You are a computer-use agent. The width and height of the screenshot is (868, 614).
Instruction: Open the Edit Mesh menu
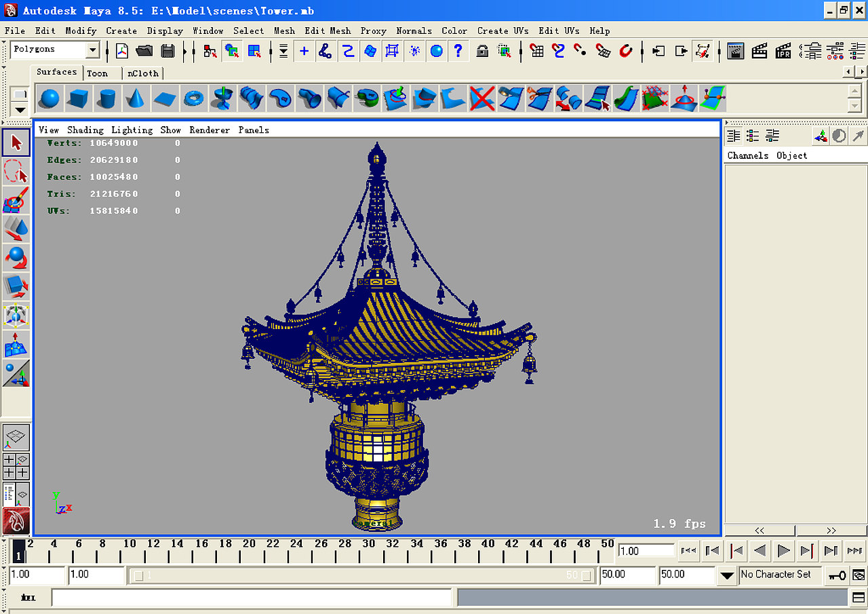tap(328, 31)
